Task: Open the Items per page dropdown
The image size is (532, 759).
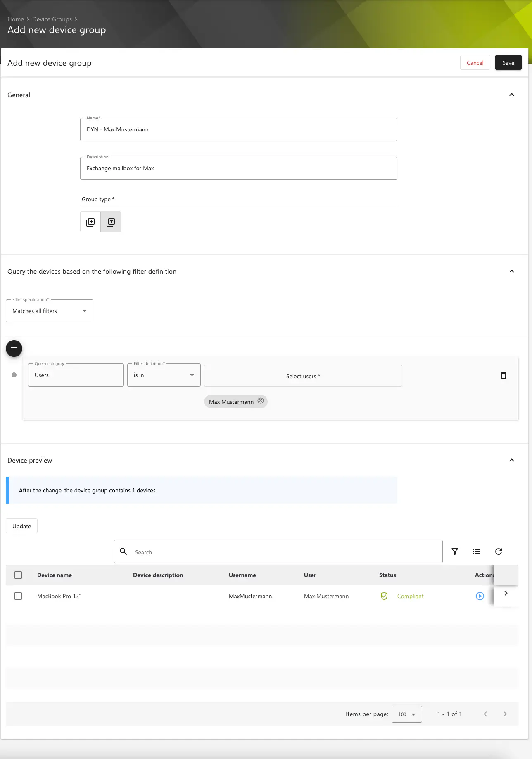Action: click(407, 714)
